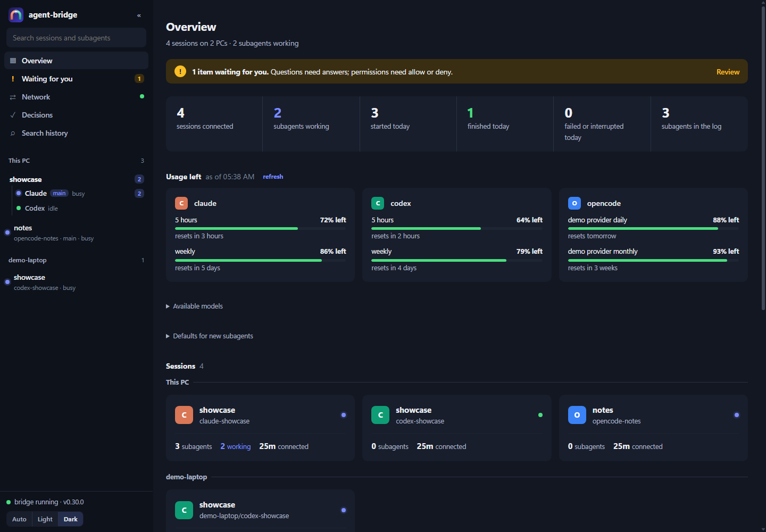This screenshot has height=532, width=766.
Task: Refresh the usage left data
Action: pyautogui.click(x=273, y=177)
